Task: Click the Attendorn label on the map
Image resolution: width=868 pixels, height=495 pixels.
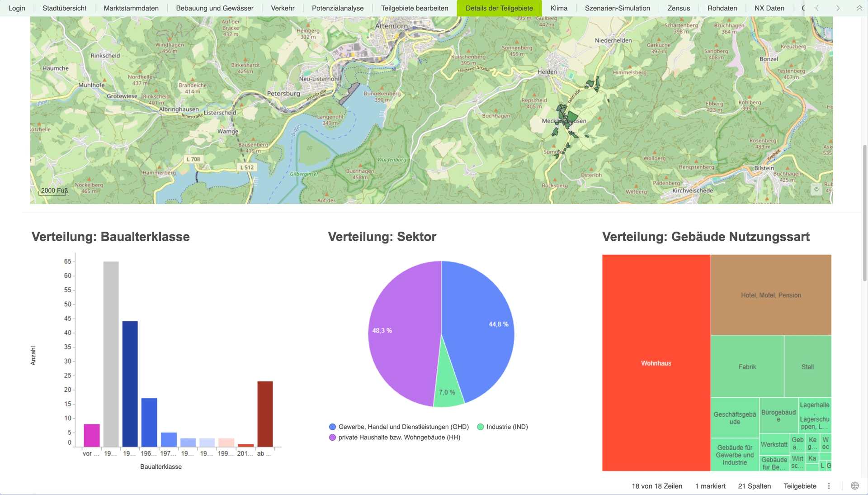Action: (391, 26)
